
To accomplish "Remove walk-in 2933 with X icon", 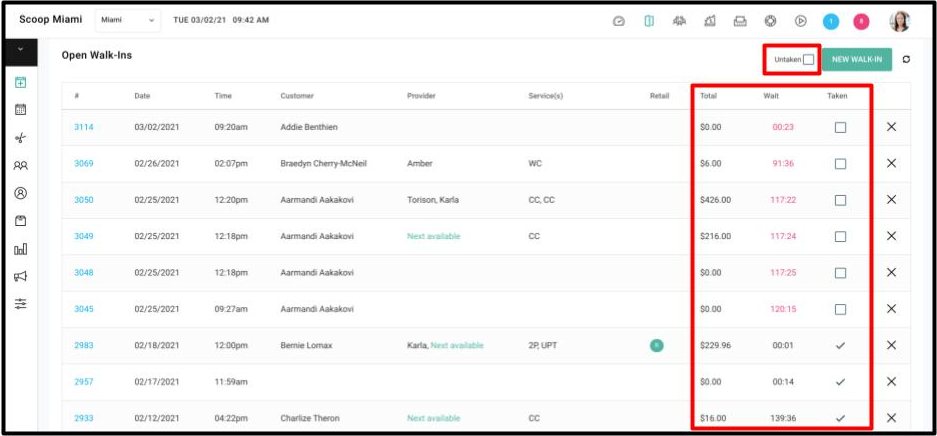I will tap(891, 418).
